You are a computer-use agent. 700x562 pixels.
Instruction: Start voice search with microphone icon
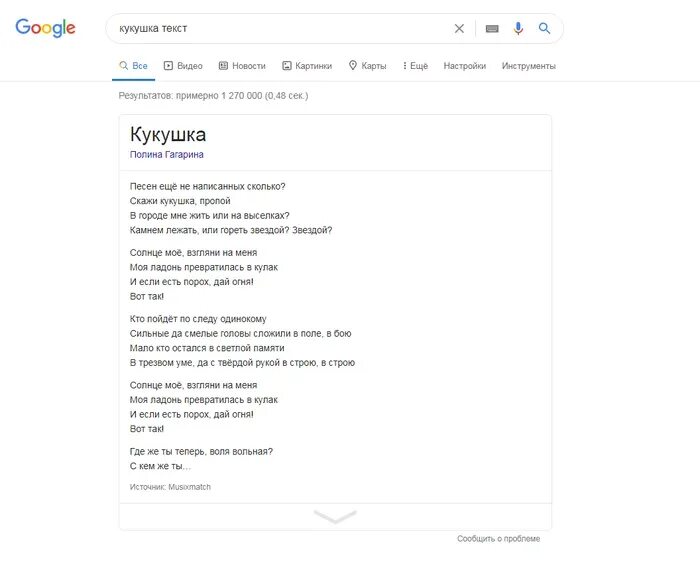tap(518, 29)
